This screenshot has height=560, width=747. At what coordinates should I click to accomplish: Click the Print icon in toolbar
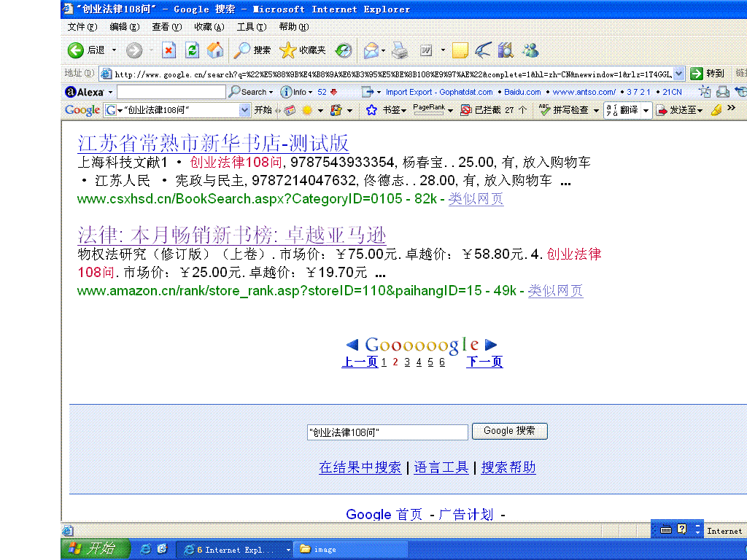click(399, 50)
